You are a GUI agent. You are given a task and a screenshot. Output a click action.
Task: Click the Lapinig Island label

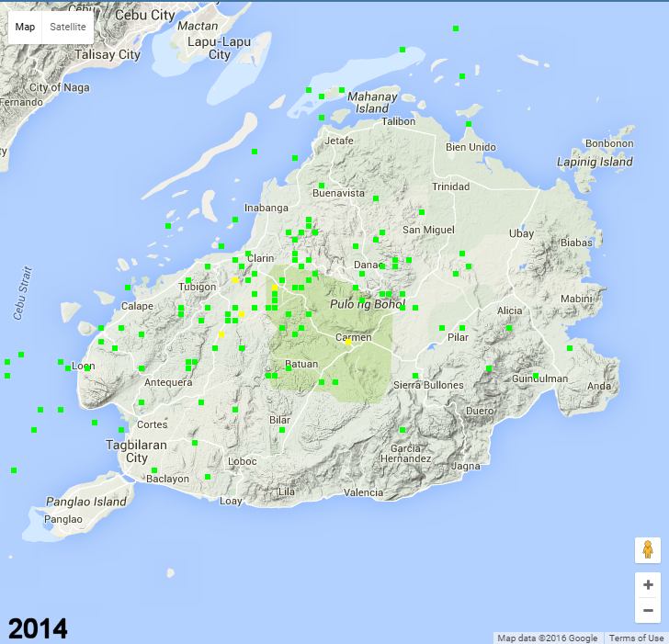[595, 162]
